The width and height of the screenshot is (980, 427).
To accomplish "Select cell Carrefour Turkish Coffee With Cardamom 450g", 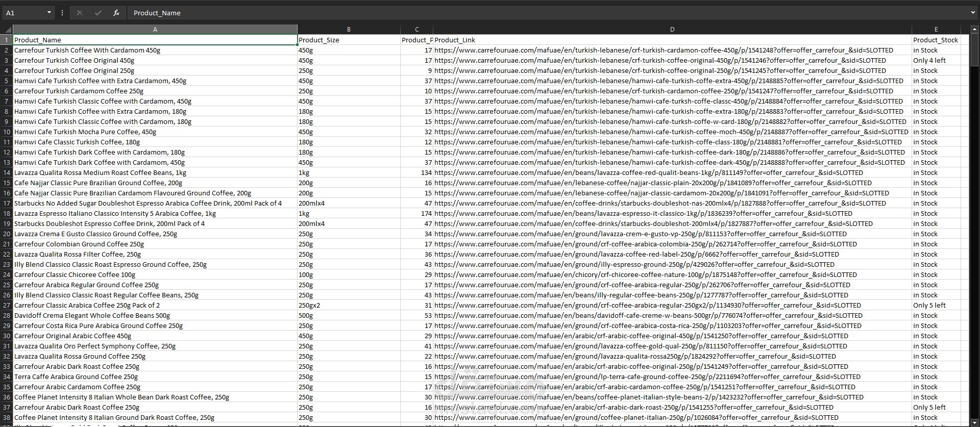I will click(x=155, y=50).
